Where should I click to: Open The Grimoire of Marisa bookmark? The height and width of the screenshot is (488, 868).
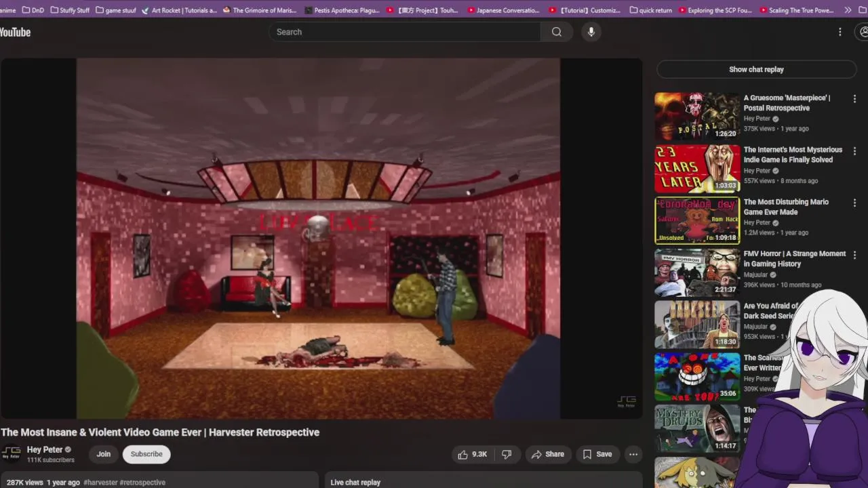[259, 10]
